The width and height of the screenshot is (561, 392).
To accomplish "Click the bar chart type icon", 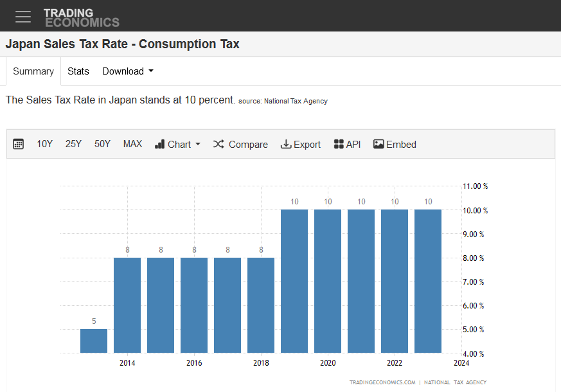I will (160, 145).
